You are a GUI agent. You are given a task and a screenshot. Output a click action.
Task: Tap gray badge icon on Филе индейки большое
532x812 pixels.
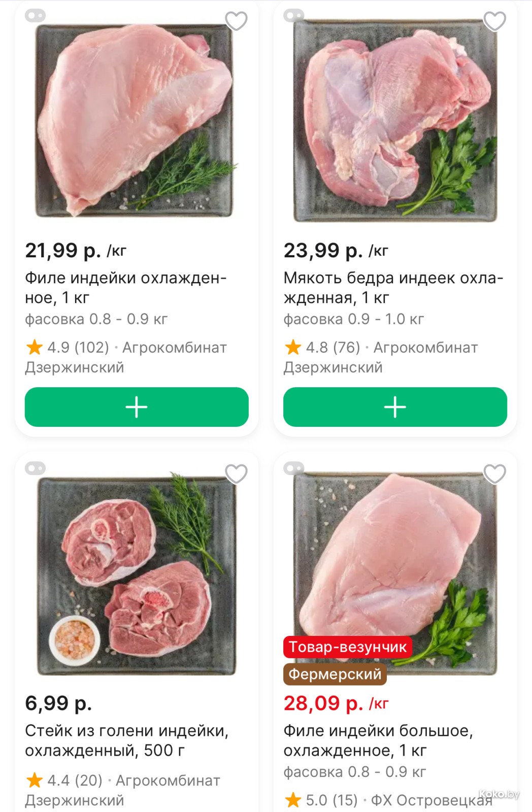[294, 468]
